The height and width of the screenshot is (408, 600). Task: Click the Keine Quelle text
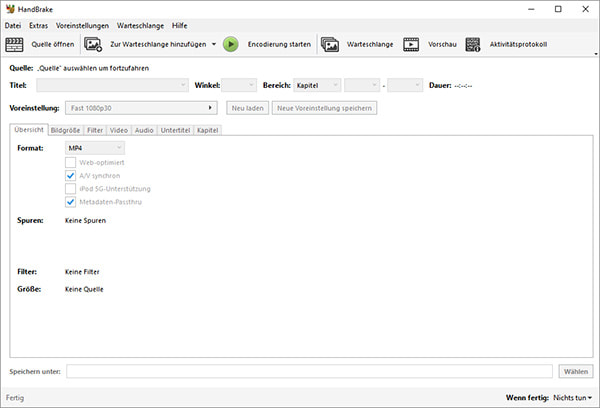coord(84,289)
